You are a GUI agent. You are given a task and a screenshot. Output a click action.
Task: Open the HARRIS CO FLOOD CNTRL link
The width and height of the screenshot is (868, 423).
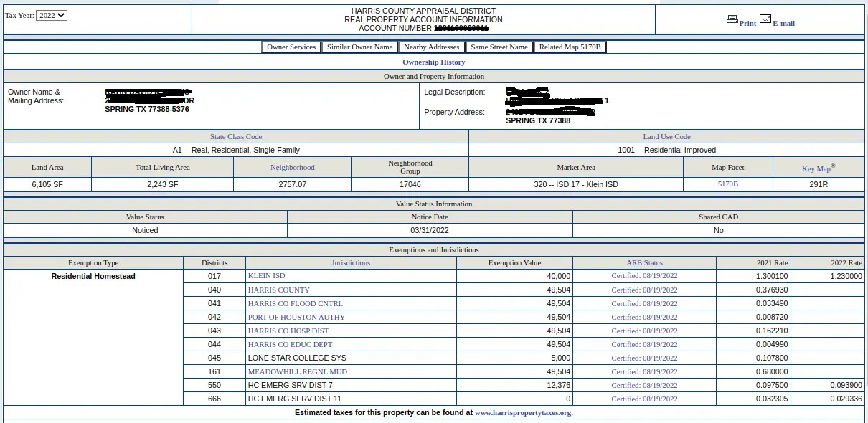pyautogui.click(x=296, y=303)
